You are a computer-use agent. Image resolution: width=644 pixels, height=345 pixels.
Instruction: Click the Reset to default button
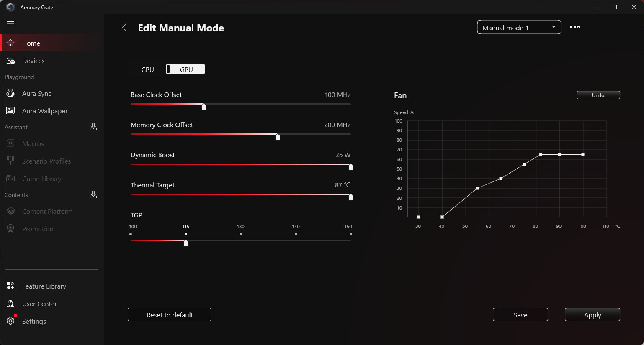[x=170, y=315]
